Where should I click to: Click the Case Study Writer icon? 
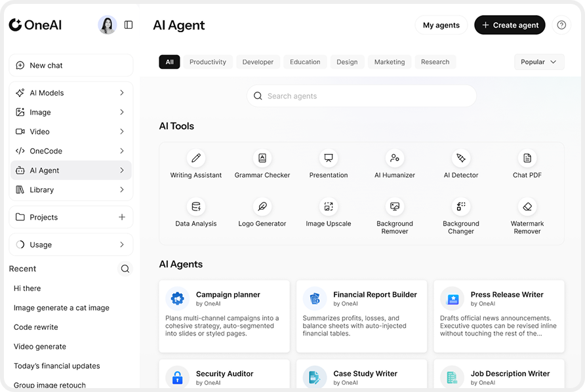315,378
